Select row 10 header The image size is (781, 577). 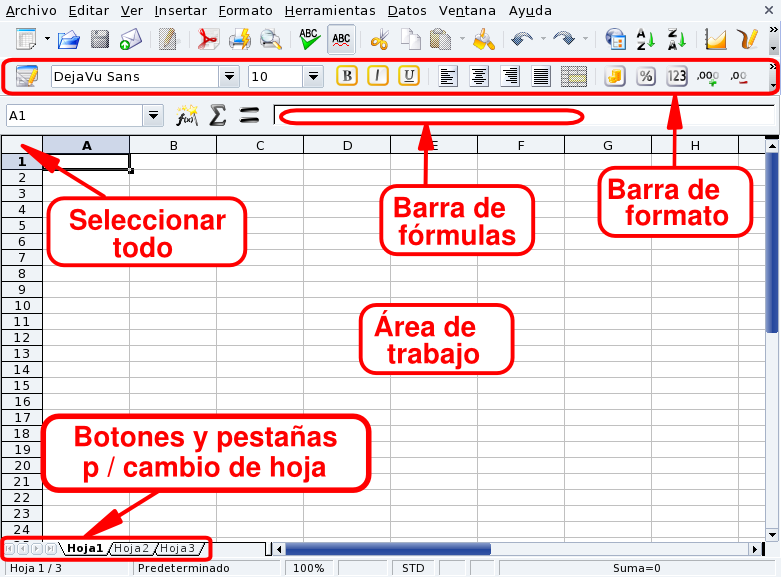22,305
